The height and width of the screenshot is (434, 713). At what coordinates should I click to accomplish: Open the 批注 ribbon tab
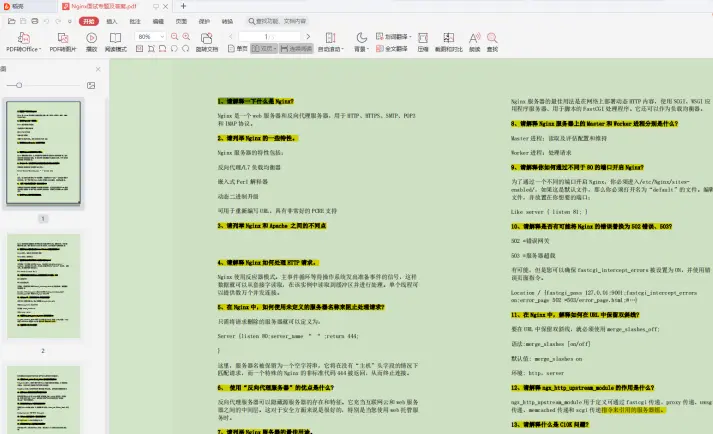pyautogui.click(x=135, y=21)
